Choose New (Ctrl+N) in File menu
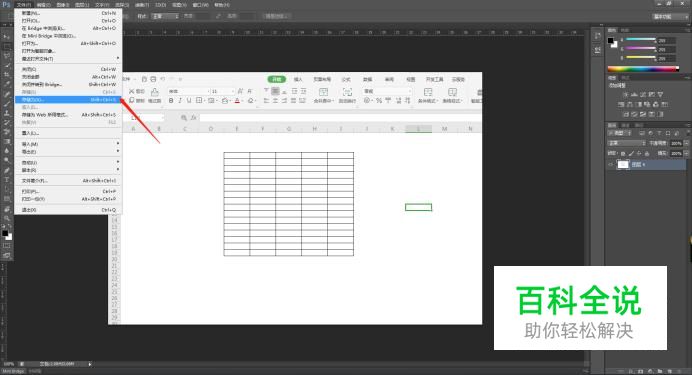The height and width of the screenshot is (375, 692). tap(68, 13)
